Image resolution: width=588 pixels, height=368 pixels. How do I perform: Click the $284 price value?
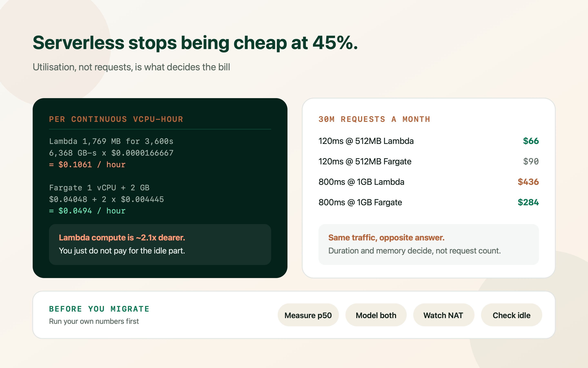point(528,202)
